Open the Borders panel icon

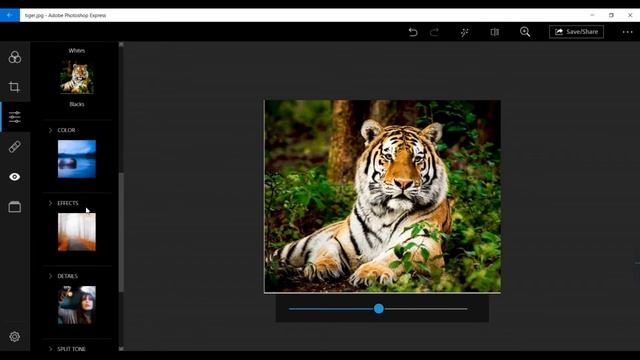click(x=15, y=207)
